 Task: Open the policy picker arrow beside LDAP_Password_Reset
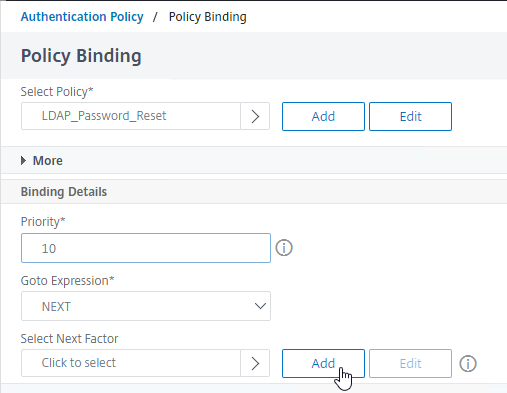click(x=255, y=116)
